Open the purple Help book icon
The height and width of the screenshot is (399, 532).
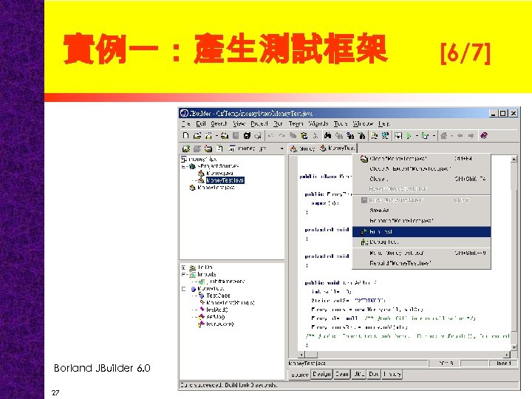pyautogui.click(x=484, y=136)
